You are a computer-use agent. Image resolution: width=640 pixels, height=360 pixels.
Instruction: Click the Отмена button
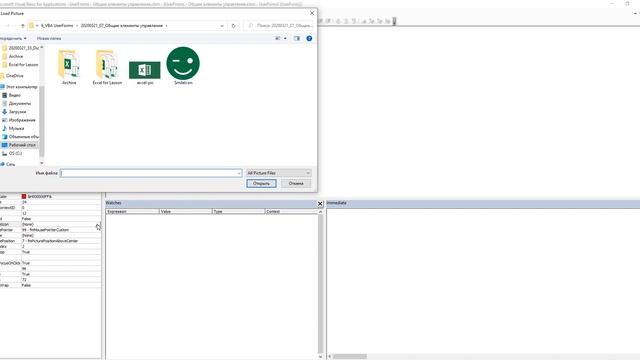pyautogui.click(x=296, y=184)
